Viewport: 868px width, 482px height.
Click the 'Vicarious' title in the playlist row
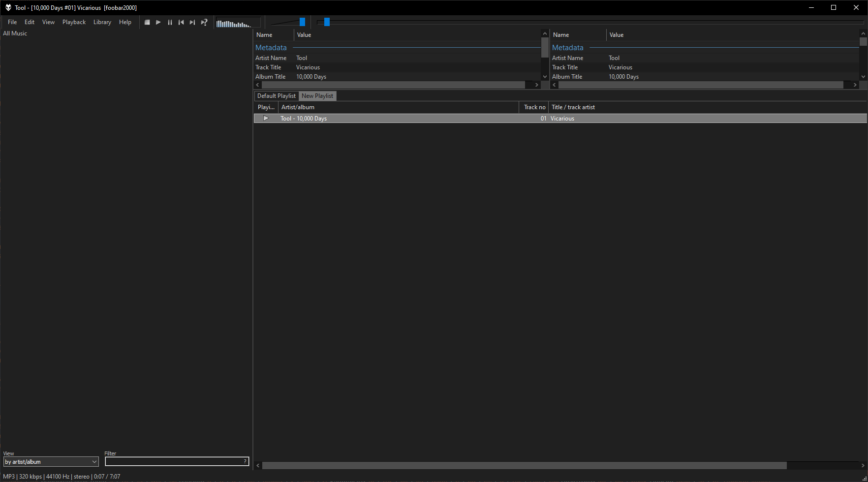point(562,119)
